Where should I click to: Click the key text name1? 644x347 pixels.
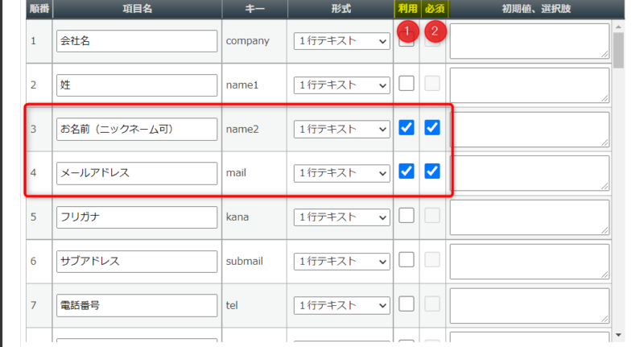(242, 85)
